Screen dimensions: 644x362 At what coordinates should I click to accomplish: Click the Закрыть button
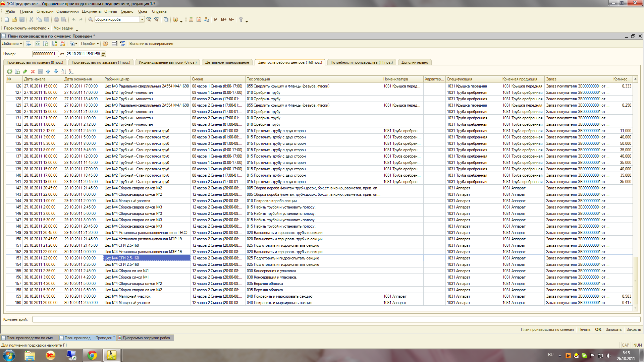tap(634, 329)
